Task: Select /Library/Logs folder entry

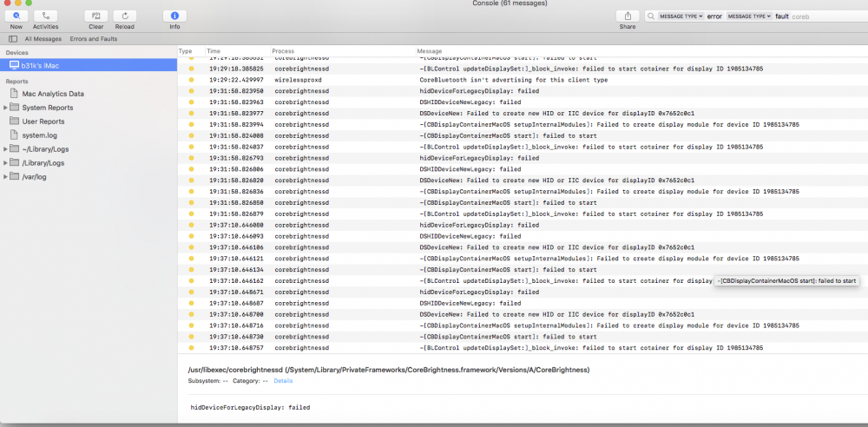Action: pyautogui.click(x=43, y=163)
